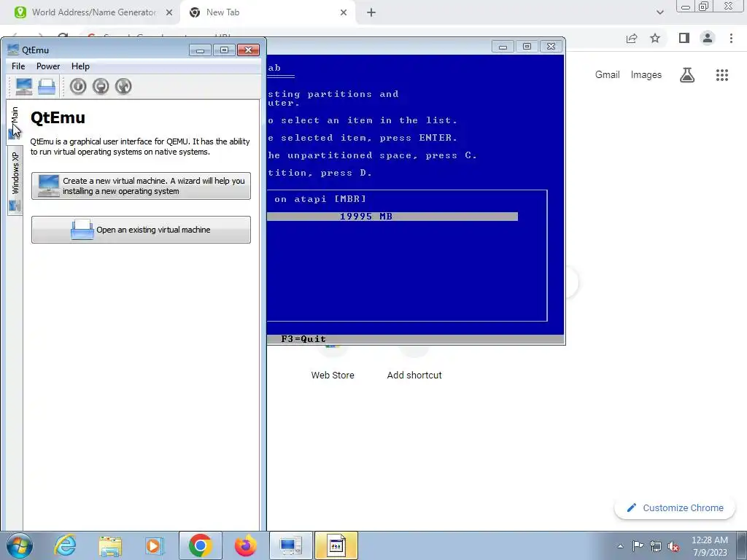The width and height of the screenshot is (747, 560).
Task: Click the Action Center flag tray icon
Action: coord(638,546)
